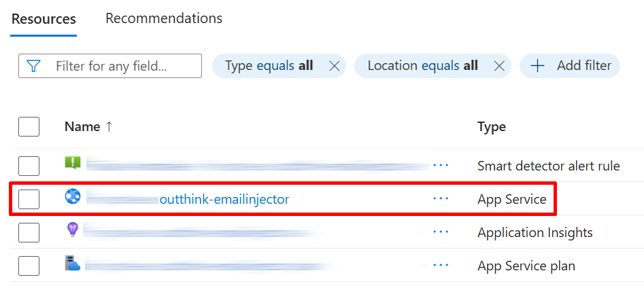Click the App Service globe icon
Screen dimensions: 644x307
pos(73,198)
